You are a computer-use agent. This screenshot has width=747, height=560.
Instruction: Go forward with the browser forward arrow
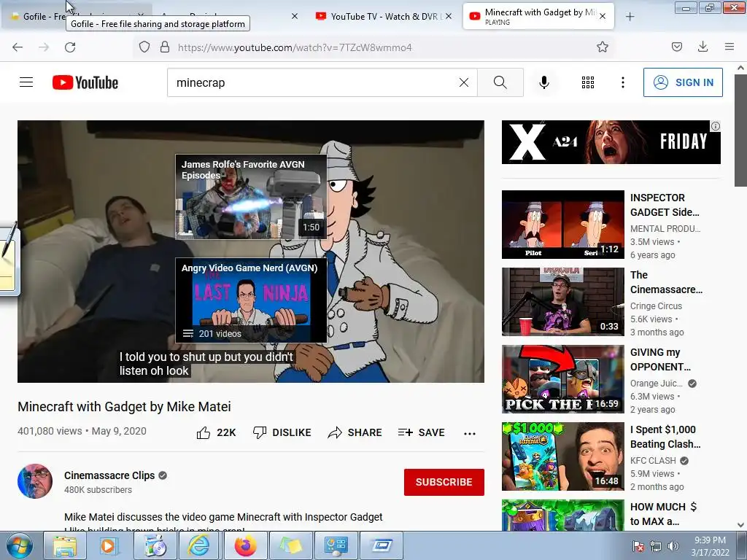tap(44, 47)
